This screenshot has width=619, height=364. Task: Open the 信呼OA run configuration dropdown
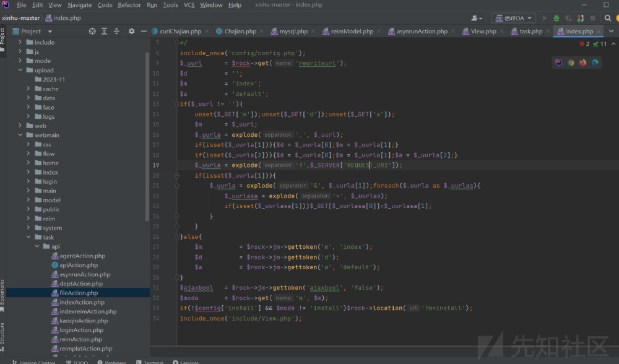(513, 19)
